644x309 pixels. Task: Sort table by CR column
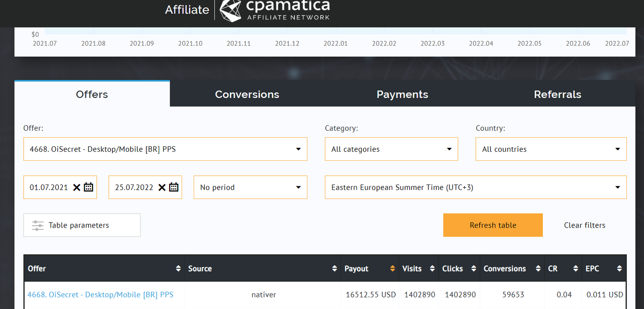[x=576, y=269]
